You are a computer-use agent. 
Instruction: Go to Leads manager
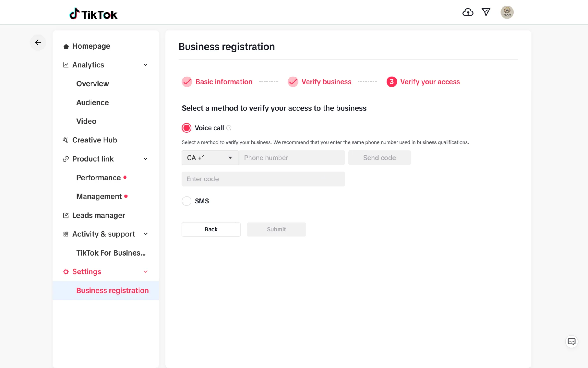[x=99, y=216]
